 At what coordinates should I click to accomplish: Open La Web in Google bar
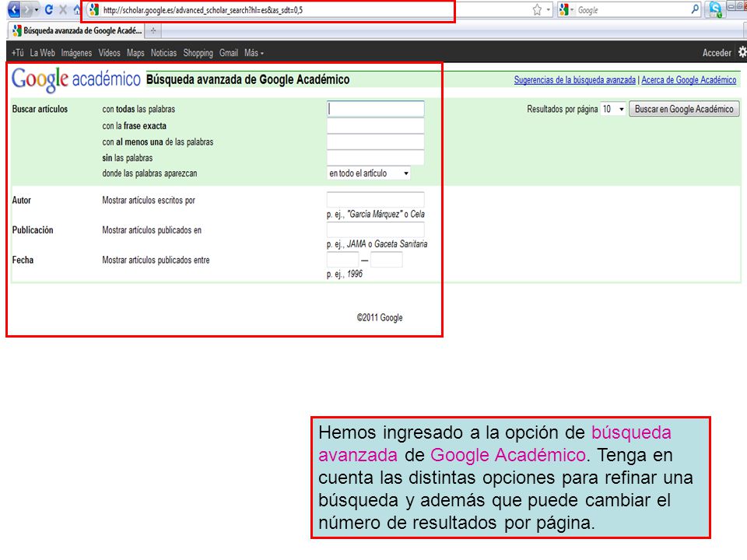42,53
